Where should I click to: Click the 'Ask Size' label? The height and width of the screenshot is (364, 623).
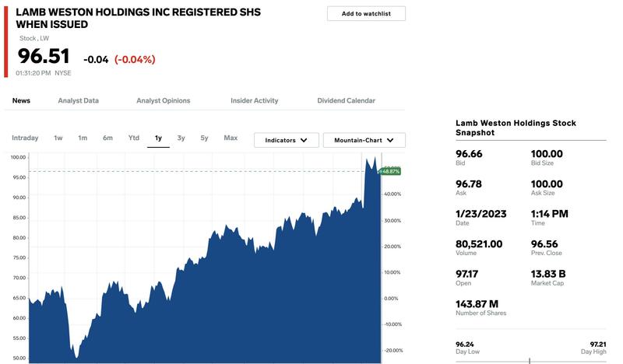[x=543, y=193]
